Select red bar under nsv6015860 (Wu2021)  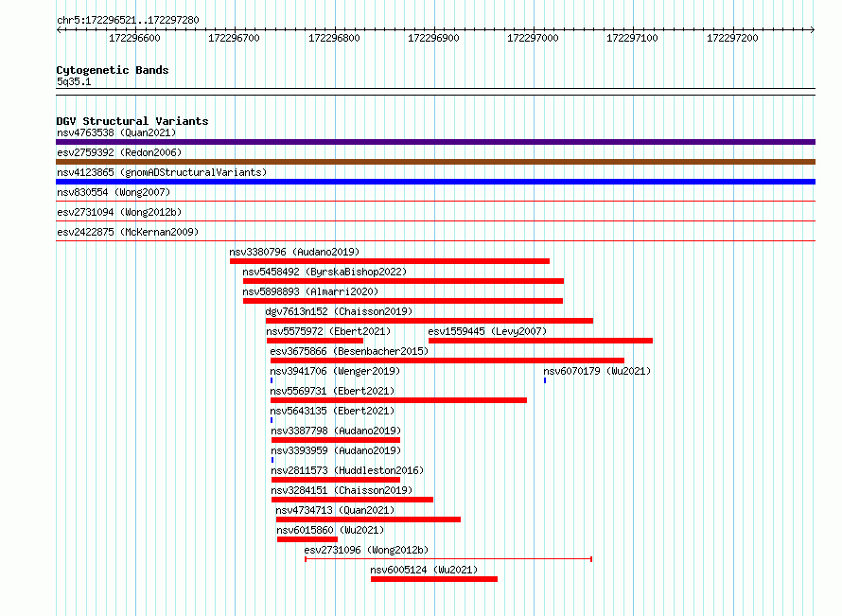[307, 539]
